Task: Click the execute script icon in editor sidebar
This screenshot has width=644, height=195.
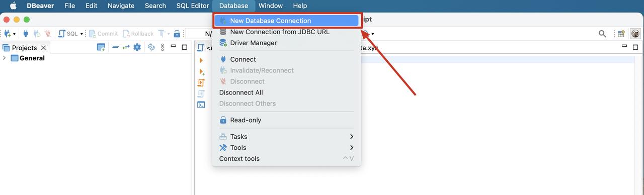Action: [201, 82]
